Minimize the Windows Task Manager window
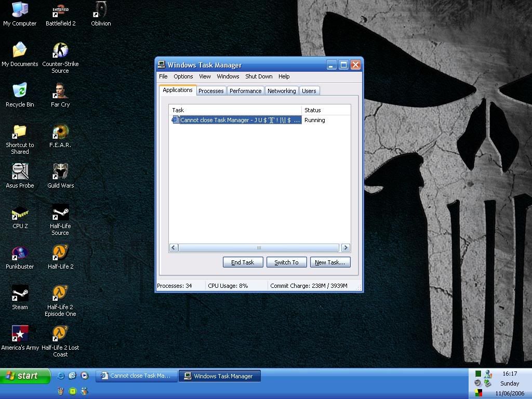Image resolution: width=532 pixels, height=399 pixels. (x=331, y=64)
